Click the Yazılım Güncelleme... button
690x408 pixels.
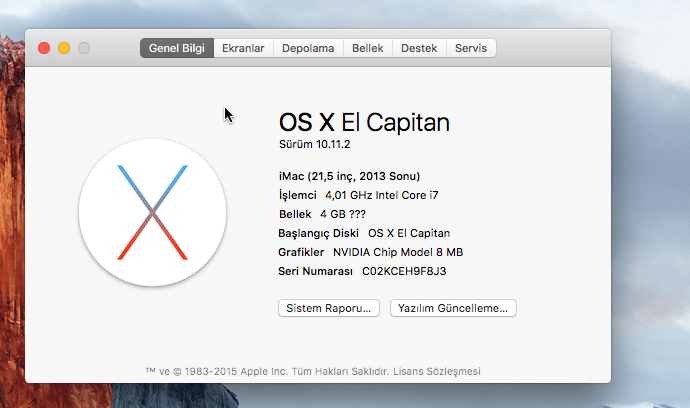pyautogui.click(x=453, y=308)
